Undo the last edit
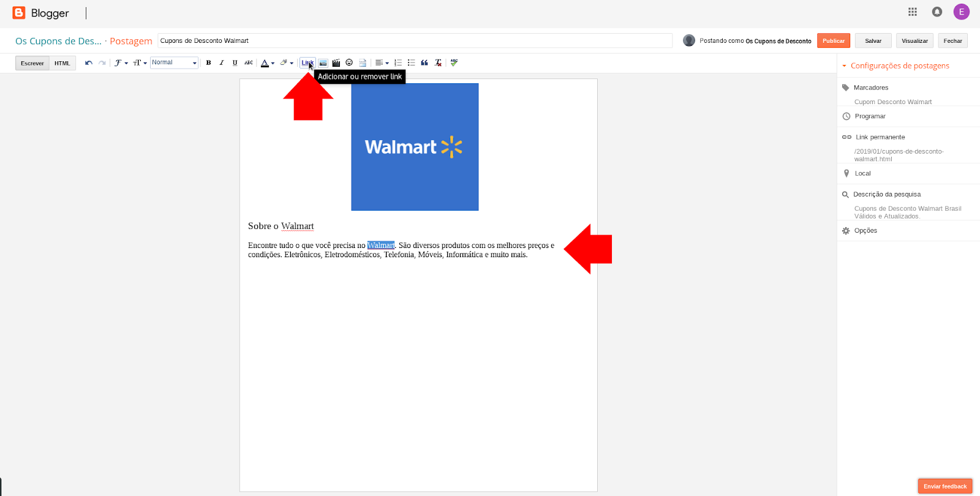980x496 pixels. pos(89,63)
